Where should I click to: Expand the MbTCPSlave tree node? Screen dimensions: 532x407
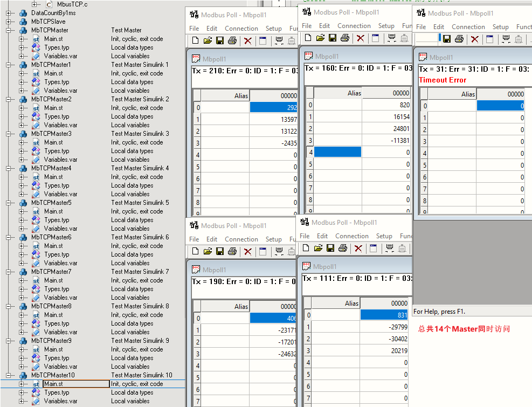[9, 22]
